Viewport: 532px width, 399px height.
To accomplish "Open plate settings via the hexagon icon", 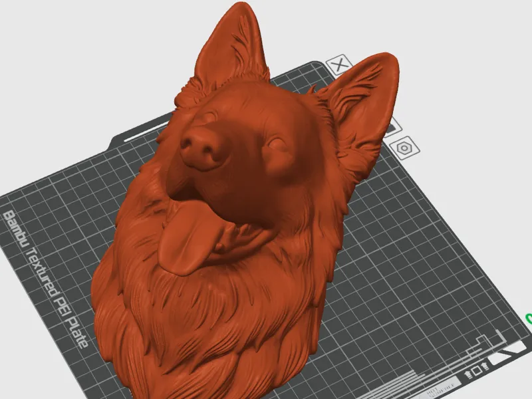I will (404, 148).
